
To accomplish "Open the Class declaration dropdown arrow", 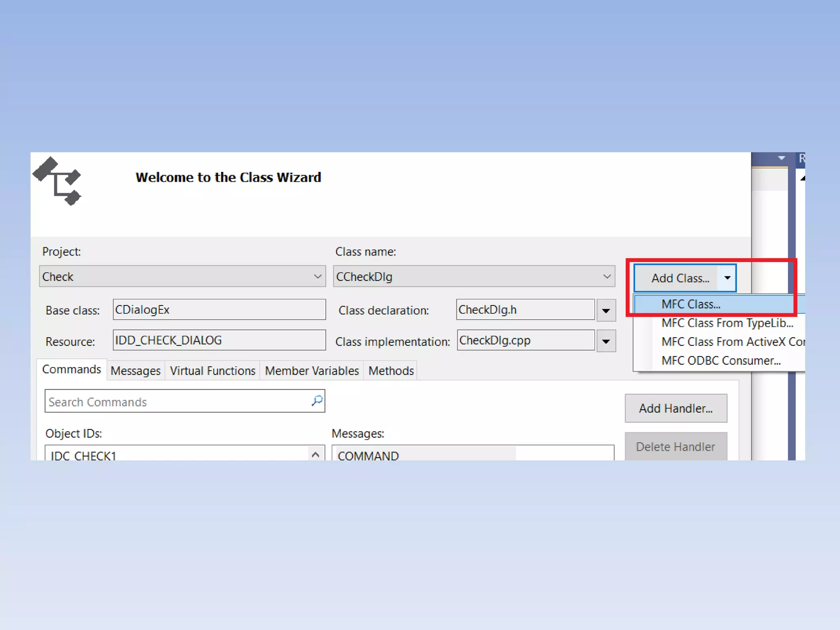I will point(606,310).
